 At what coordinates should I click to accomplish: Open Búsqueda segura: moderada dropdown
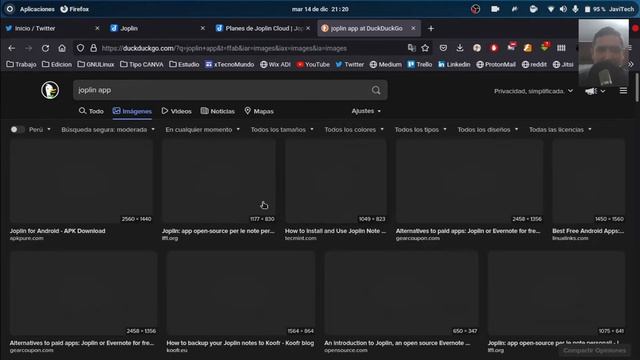click(x=108, y=129)
